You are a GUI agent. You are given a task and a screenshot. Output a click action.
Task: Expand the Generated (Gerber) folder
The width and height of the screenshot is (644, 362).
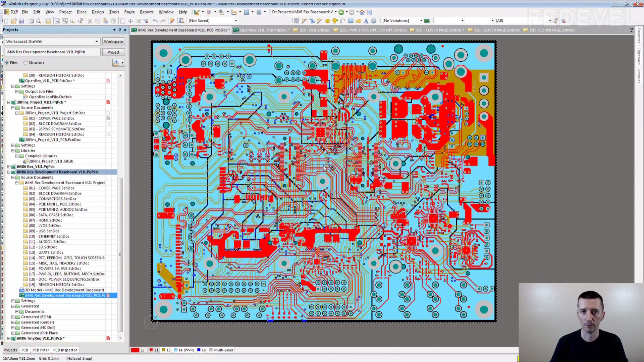coord(13,322)
